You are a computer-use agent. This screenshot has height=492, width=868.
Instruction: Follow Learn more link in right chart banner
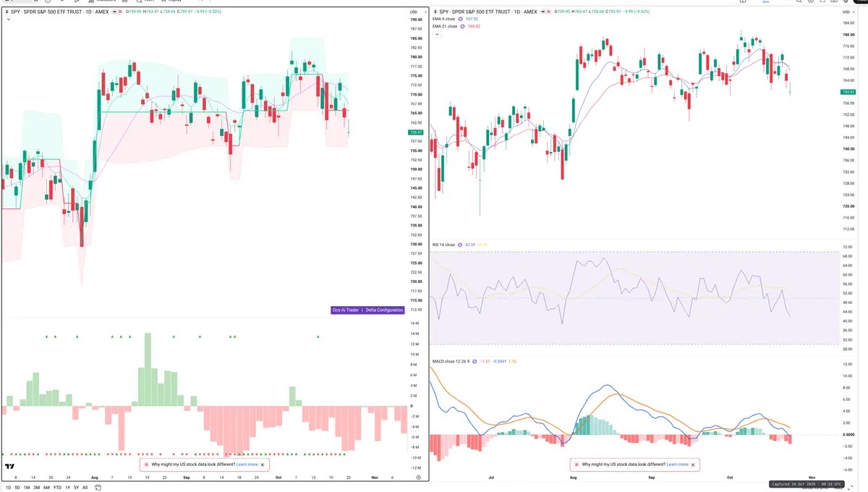pos(678,465)
